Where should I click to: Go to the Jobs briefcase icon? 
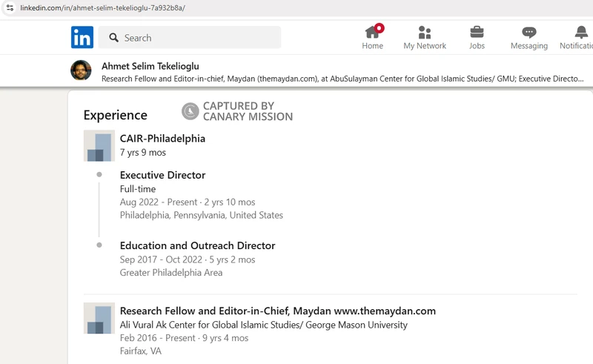(477, 32)
